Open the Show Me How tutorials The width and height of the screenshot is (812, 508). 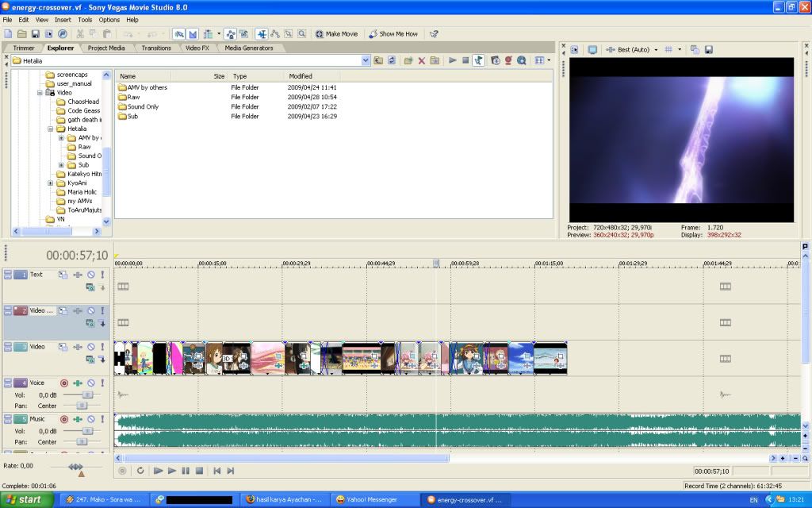pos(393,34)
